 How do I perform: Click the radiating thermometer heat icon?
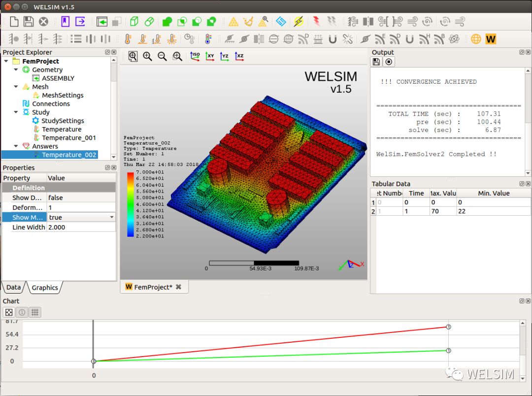pyautogui.click(x=172, y=39)
